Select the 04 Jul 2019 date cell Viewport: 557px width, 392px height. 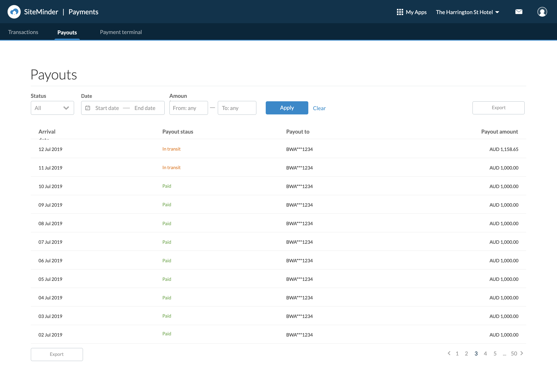tap(50, 297)
